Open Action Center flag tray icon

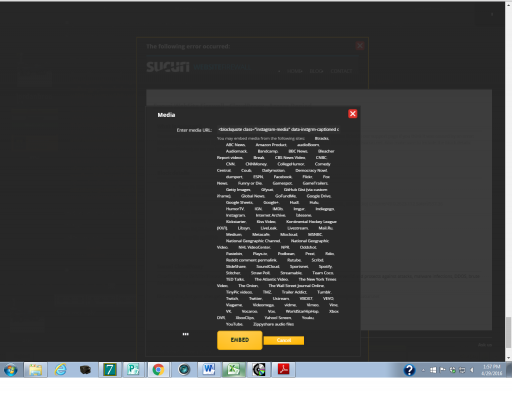(443, 370)
